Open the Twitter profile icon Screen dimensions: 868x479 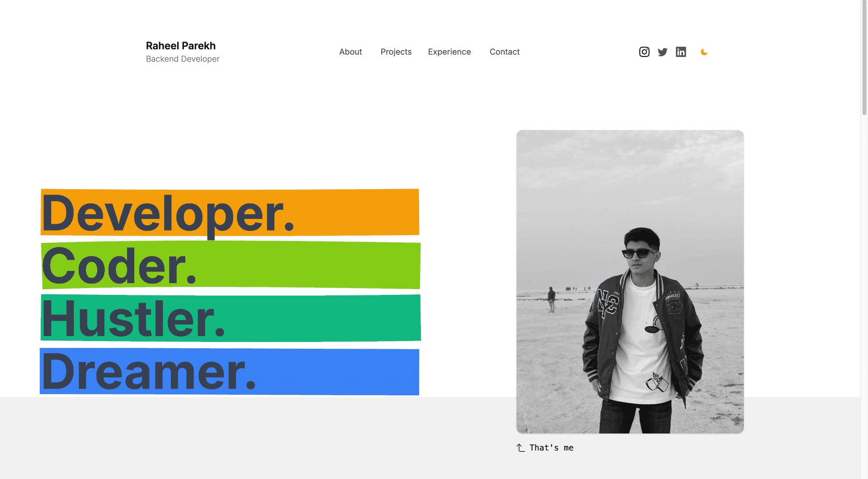(x=662, y=52)
